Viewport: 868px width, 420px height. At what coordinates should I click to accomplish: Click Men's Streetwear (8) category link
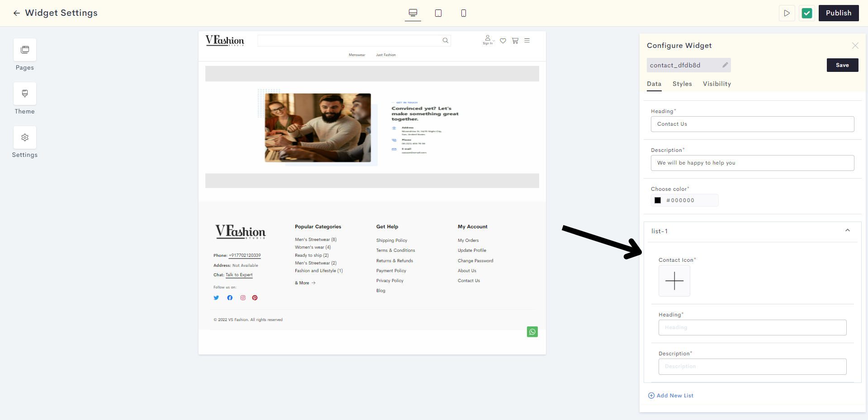316,240
